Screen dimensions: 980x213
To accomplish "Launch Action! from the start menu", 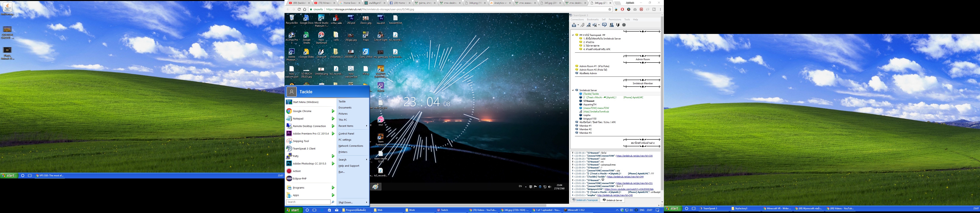I will (x=311, y=171).
